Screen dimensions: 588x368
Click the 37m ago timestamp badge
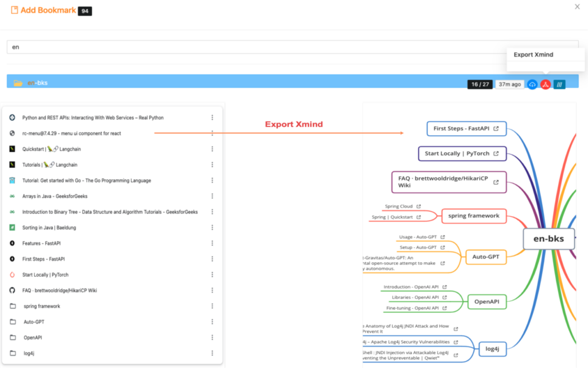tap(510, 85)
